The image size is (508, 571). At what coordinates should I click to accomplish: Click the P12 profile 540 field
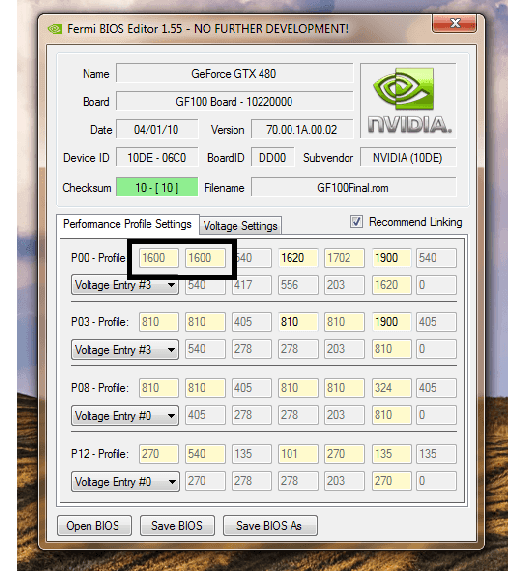click(205, 454)
